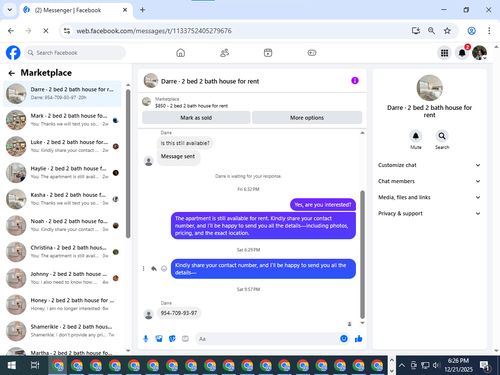The image size is (500, 375).
Task: Click Mark as sold button
Action: [196, 118]
